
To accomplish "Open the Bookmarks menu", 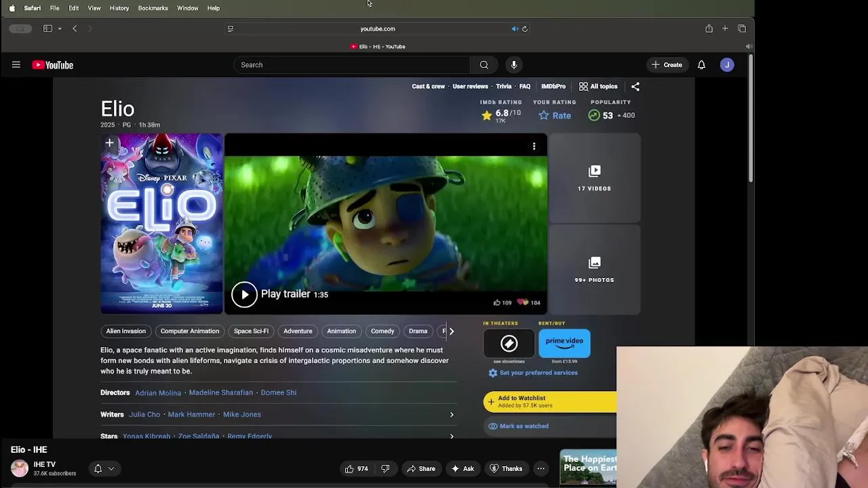I will (153, 8).
